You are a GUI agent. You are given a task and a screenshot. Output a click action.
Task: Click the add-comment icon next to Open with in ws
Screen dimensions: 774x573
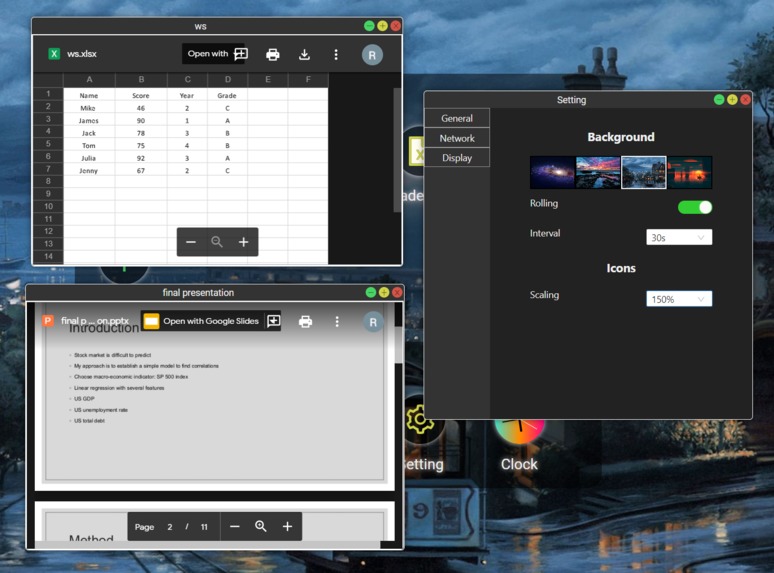tap(241, 54)
